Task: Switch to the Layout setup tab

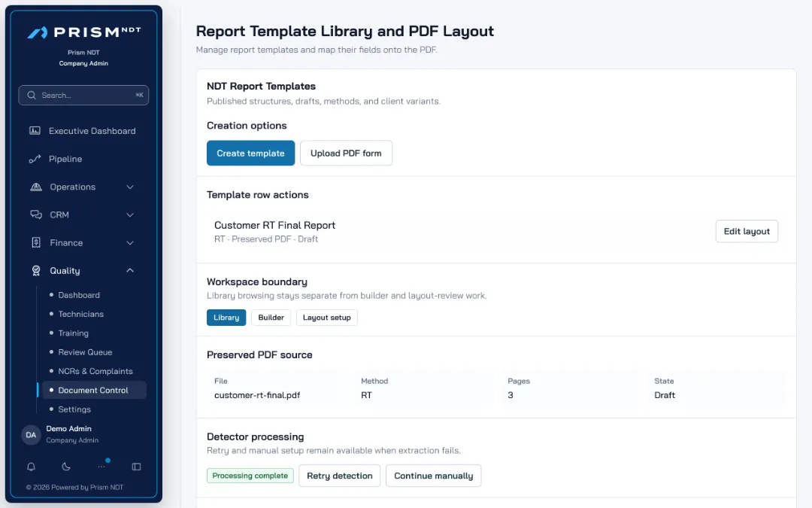Action: [327, 318]
